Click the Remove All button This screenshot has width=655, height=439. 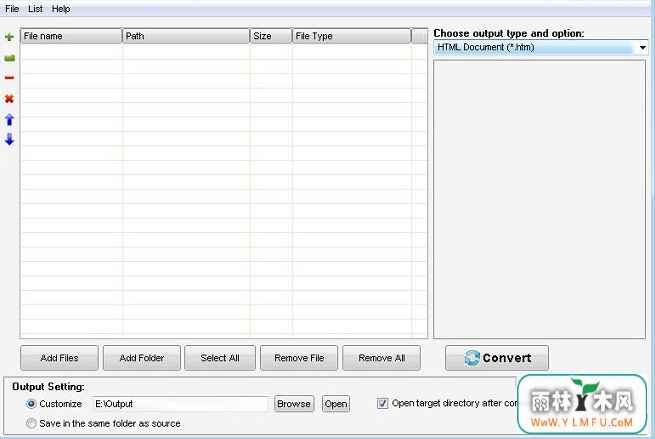click(381, 358)
